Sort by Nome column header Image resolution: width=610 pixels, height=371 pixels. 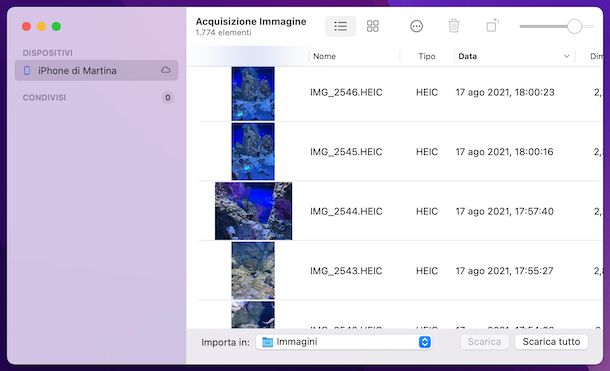tap(324, 56)
